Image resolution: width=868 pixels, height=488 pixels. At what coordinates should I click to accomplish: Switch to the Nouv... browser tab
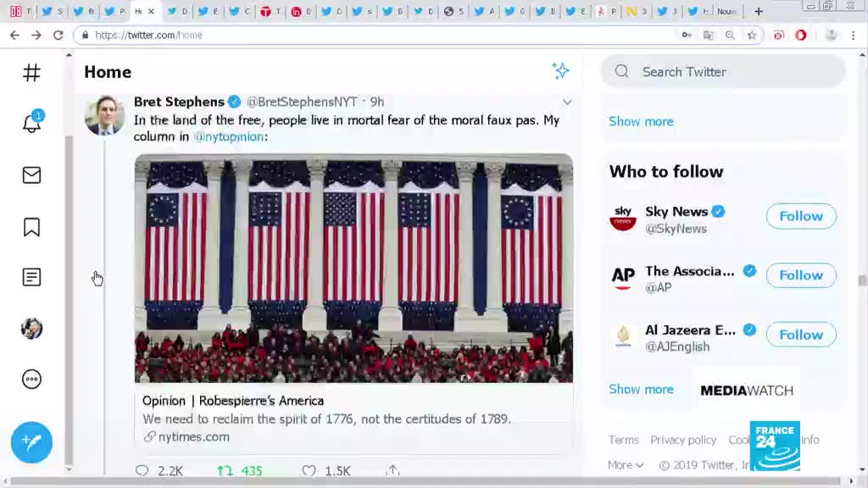point(728,11)
